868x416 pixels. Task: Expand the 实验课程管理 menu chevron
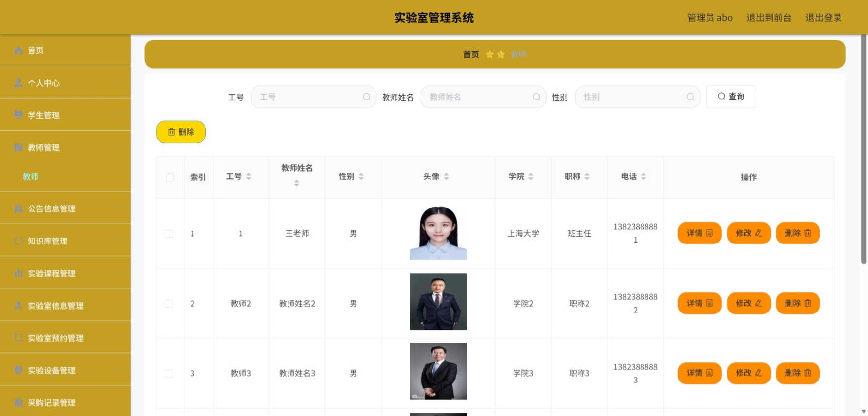pyautogui.click(x=117, y=272)
